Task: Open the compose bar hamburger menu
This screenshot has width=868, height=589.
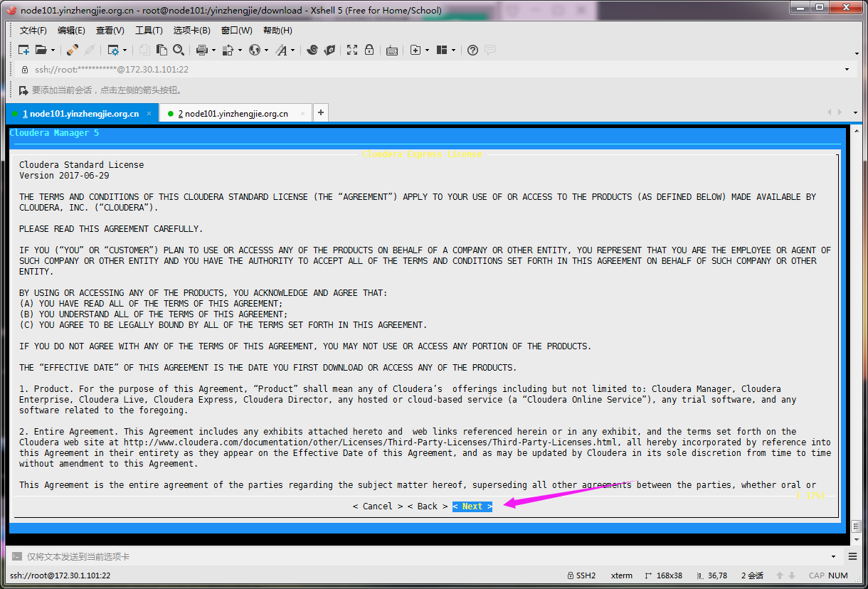Action: pyautogui.click(x=852, y=556)
